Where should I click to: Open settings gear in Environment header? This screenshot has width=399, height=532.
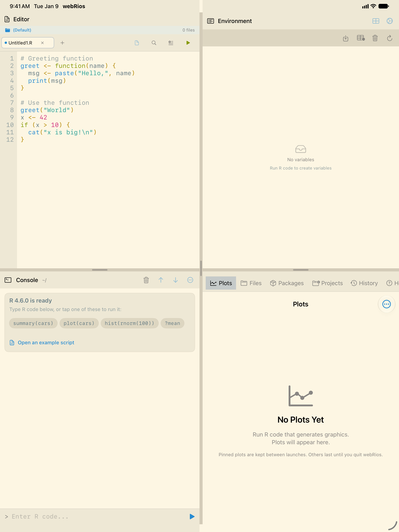390,21
